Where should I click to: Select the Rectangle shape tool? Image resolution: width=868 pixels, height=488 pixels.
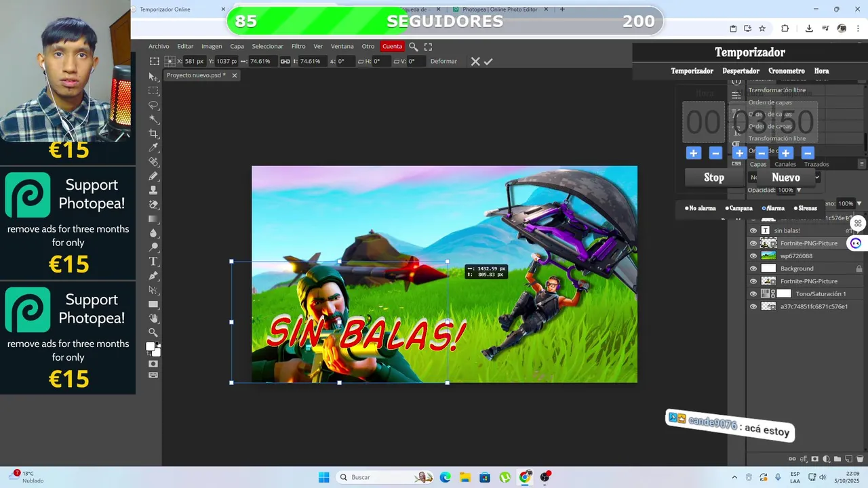pos(154,304)
